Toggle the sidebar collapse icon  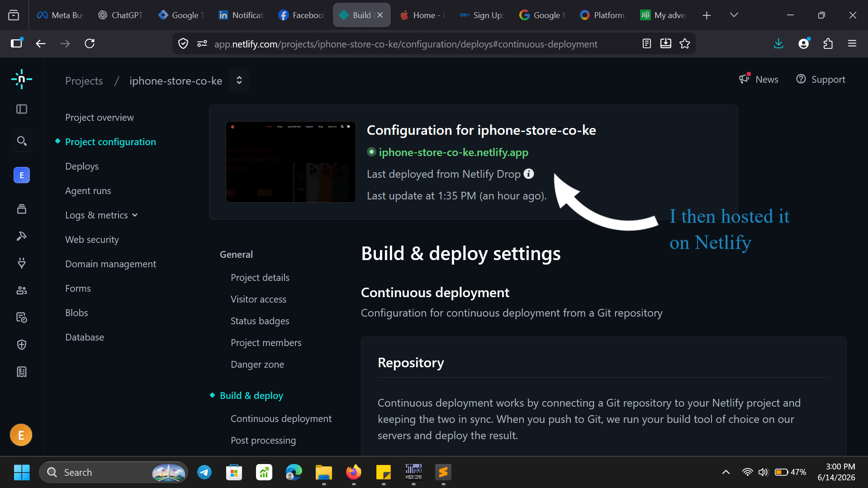tap(22, 109)
